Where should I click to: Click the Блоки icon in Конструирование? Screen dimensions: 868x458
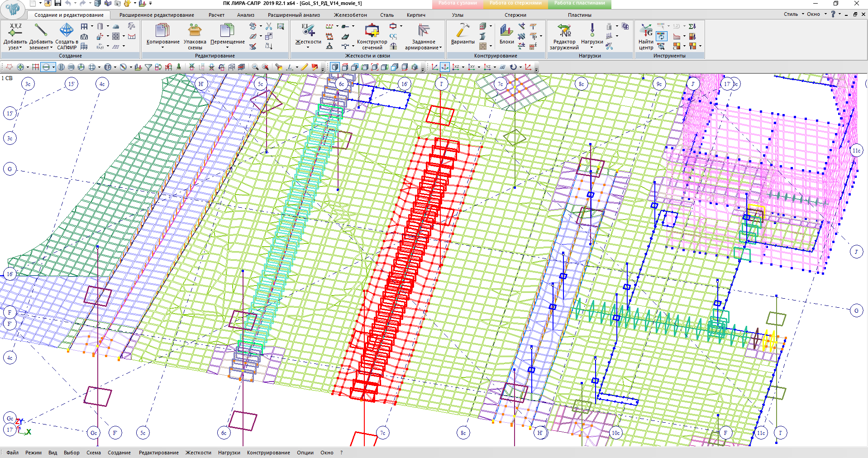click(506, 30)
